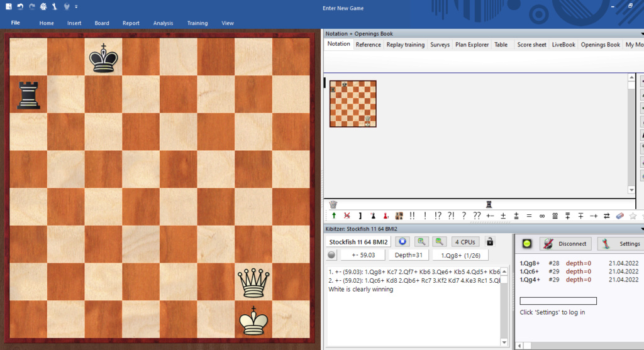Click the engine gear icon in the title bar
This screenshot has height=350, width=644.
43,6
